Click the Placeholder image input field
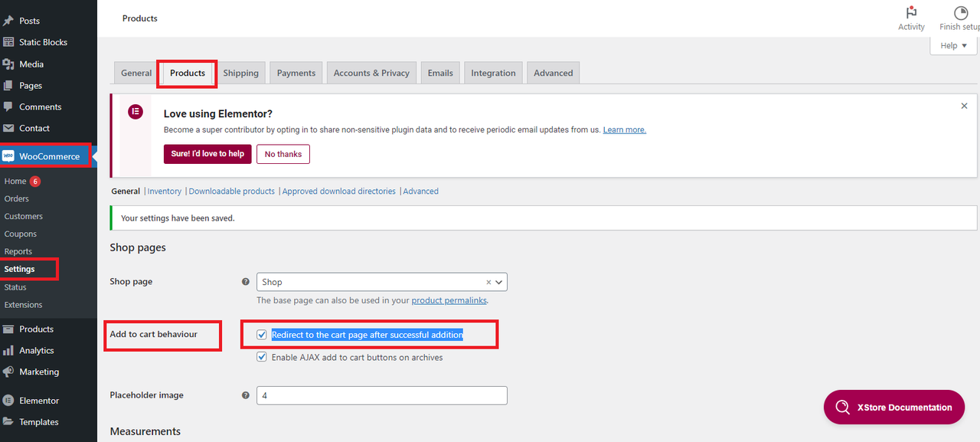This screenshot has height=442, width=980. point(382,395)
